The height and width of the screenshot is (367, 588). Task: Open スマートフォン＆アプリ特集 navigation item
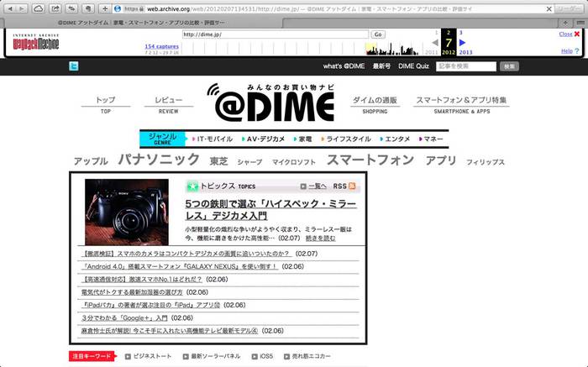(x=462, y=105)
